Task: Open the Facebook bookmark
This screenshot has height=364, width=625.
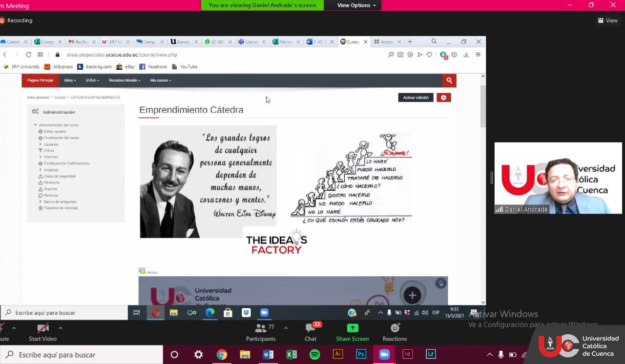Action: coord(153,67)
